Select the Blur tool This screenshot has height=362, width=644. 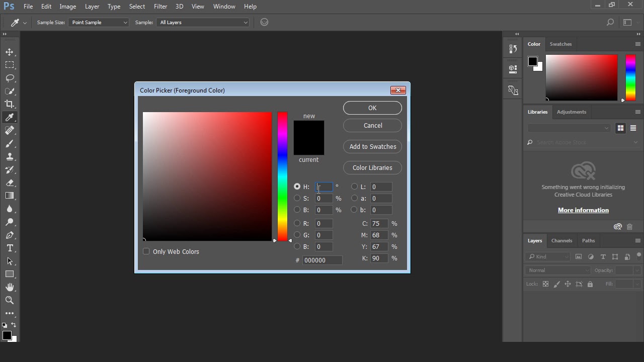pyautogui.click(x=10, y=209)
